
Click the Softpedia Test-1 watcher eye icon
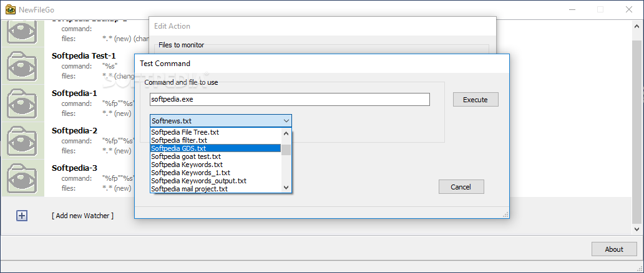[22, 65]
